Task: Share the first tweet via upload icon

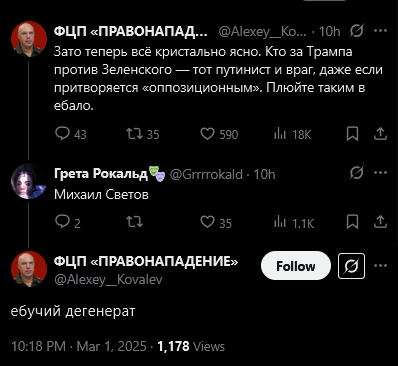Action: click(x=380, y=134)
